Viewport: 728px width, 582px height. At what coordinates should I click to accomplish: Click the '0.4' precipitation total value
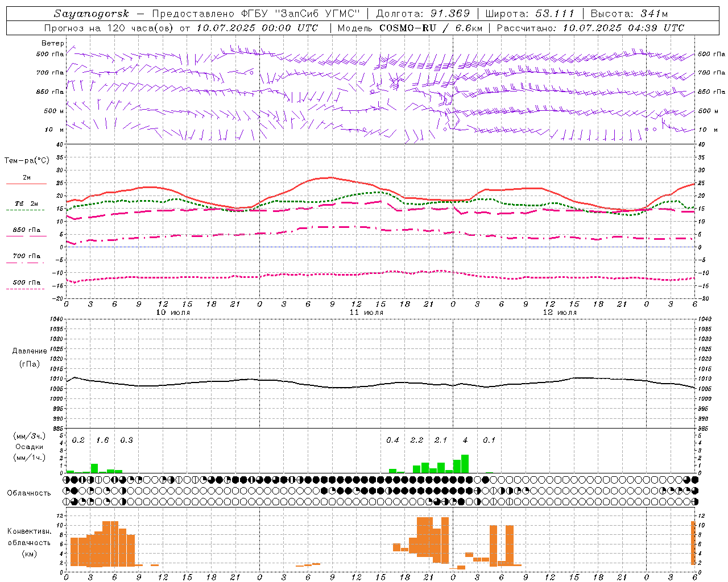pos(392,440)
